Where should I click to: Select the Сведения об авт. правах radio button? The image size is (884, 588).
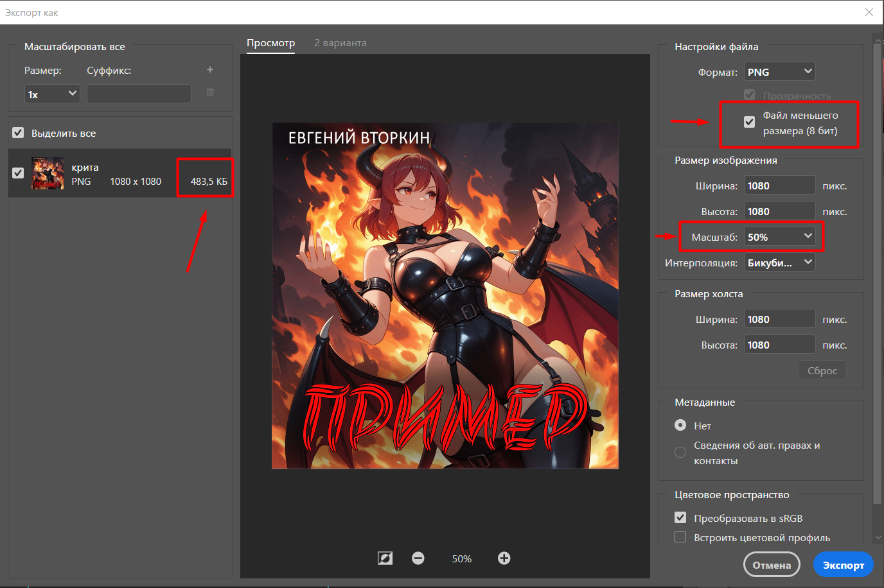point(680,453)
